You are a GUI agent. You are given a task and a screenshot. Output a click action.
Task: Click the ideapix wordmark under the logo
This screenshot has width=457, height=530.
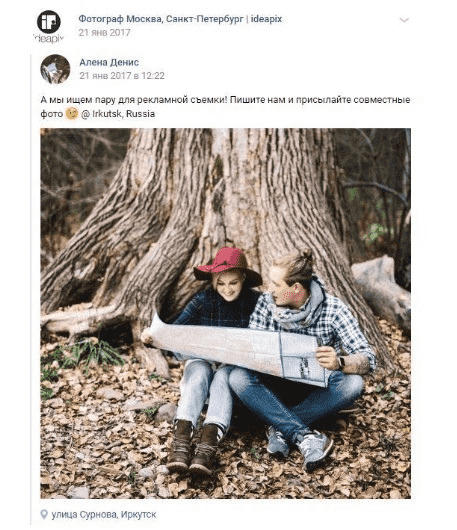click(x=49, y=39)
